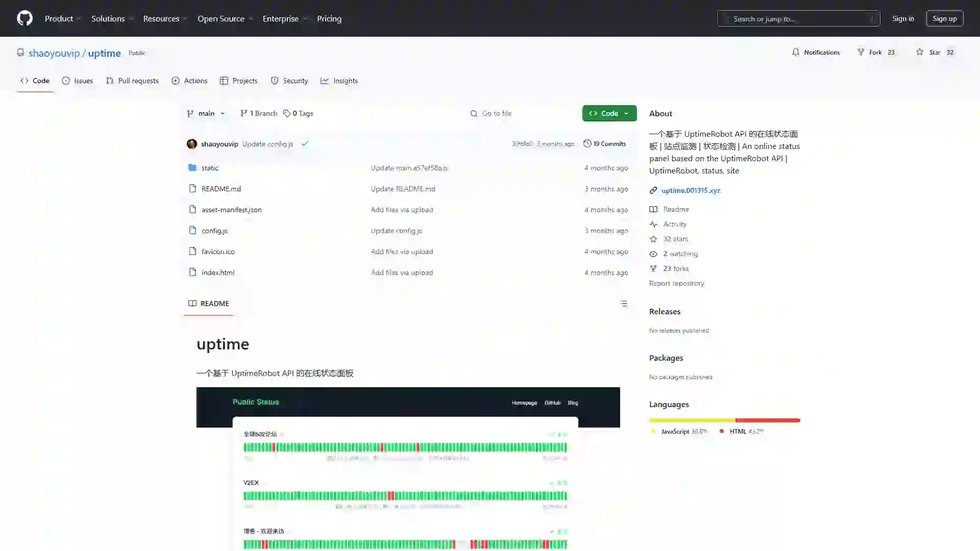
Task: Open the GitHub homepage logo
Action: (24, 18)
